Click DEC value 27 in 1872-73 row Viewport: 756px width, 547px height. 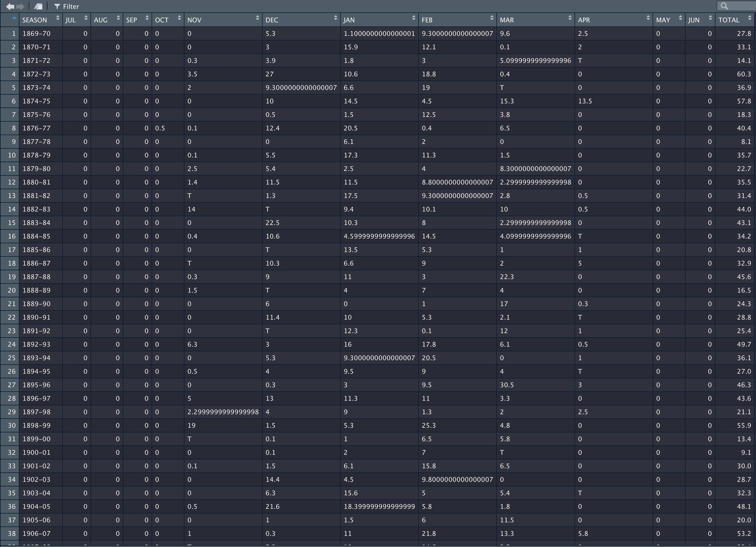[269, 74]
